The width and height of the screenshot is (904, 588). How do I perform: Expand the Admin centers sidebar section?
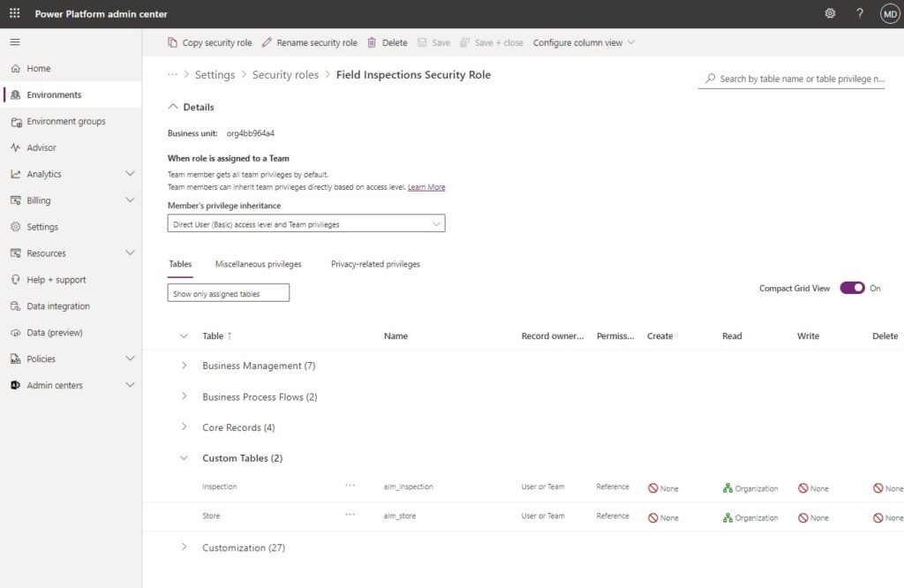pyautogui.click(x=131, y=385)
